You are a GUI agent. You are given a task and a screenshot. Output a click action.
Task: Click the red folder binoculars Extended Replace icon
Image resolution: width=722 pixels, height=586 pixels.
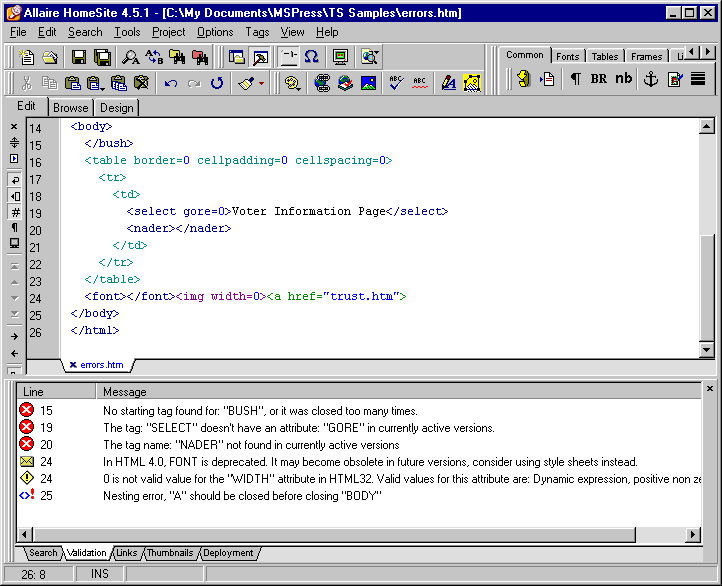coord(200,57)
